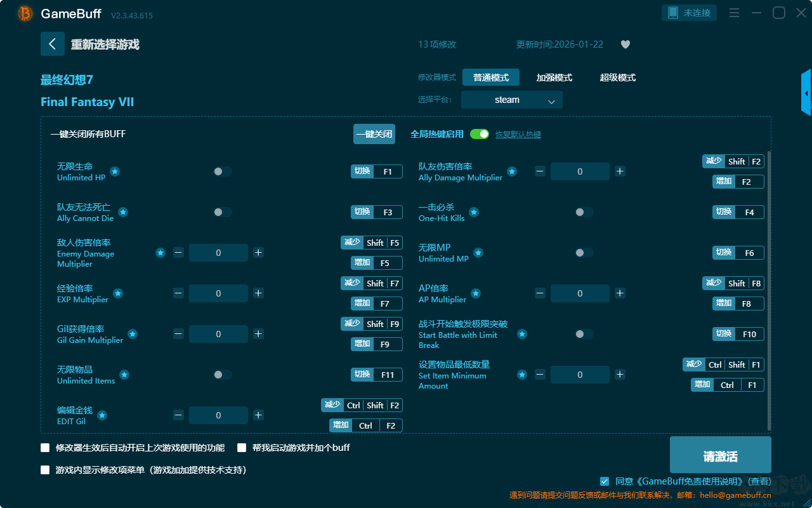Click the F4 切换 hotkey for One-Hit Kills
This screenshot has width=812, height=508.
[x=738, y=212]
